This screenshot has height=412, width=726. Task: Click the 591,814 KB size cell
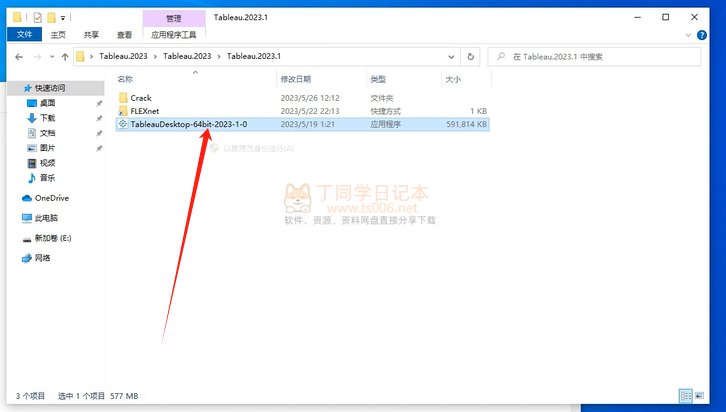pos(466,124)
